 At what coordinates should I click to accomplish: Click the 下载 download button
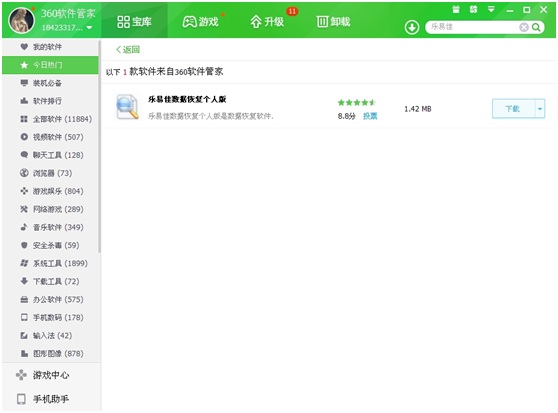pos(513,109)
